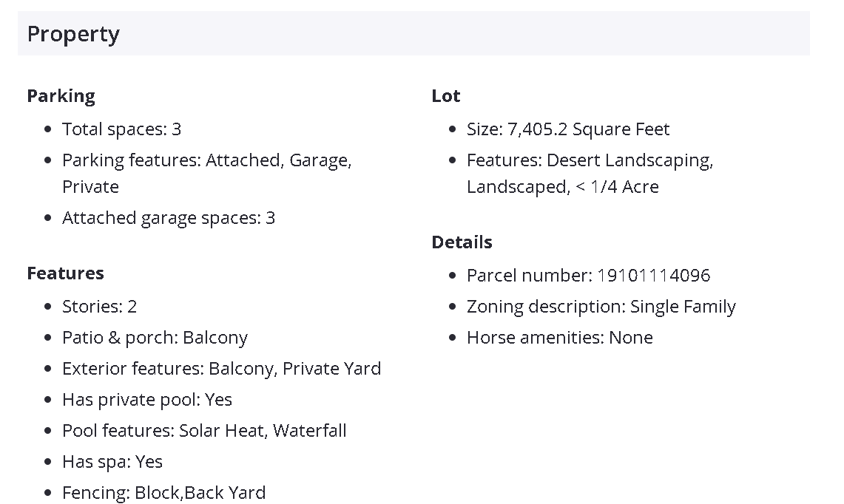Click the Parcel number 19101114096
844x504 pixels.
click(x=588, y=276)
